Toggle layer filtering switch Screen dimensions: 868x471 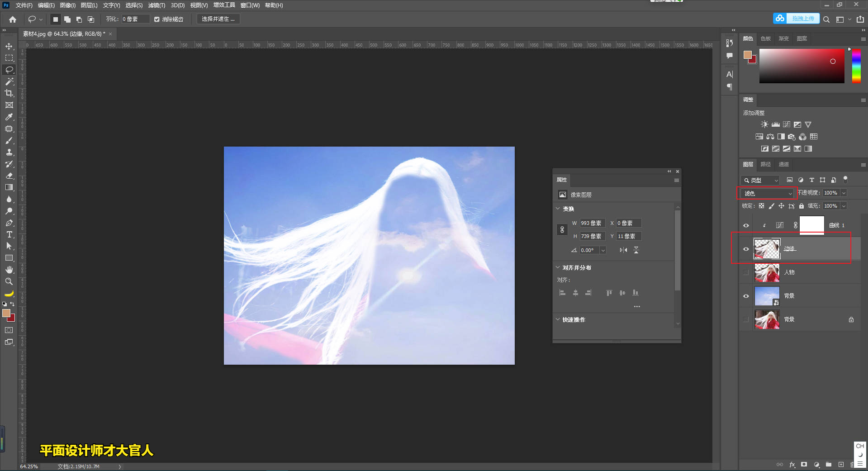pos(845,179)
